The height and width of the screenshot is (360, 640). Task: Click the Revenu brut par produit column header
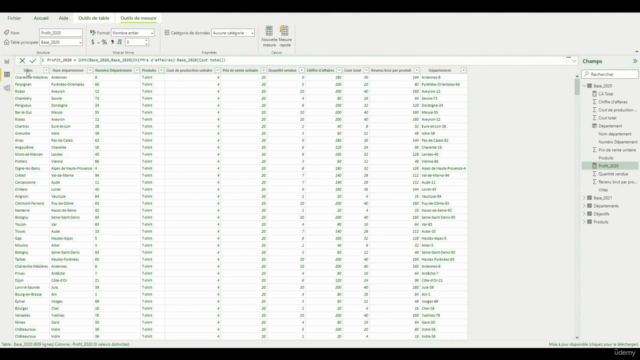point(391,70)
